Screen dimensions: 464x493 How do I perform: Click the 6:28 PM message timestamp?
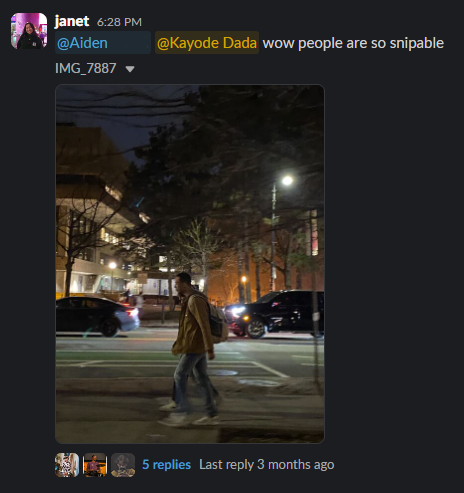[x=119, y=22]
